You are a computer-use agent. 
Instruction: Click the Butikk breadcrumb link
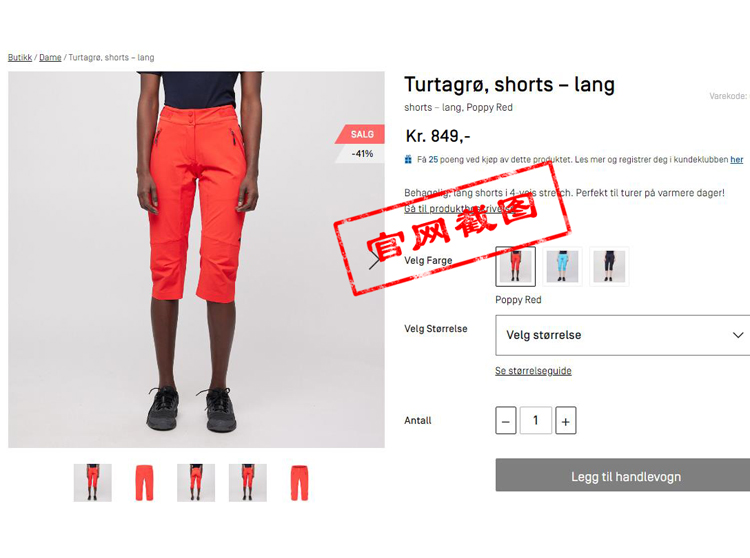click(x=20, y=57)
